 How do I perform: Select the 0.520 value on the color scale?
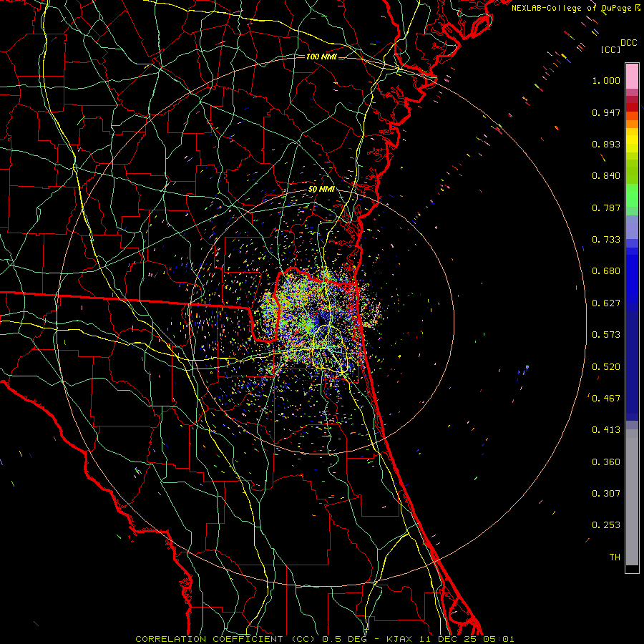[x=606, y=367]
